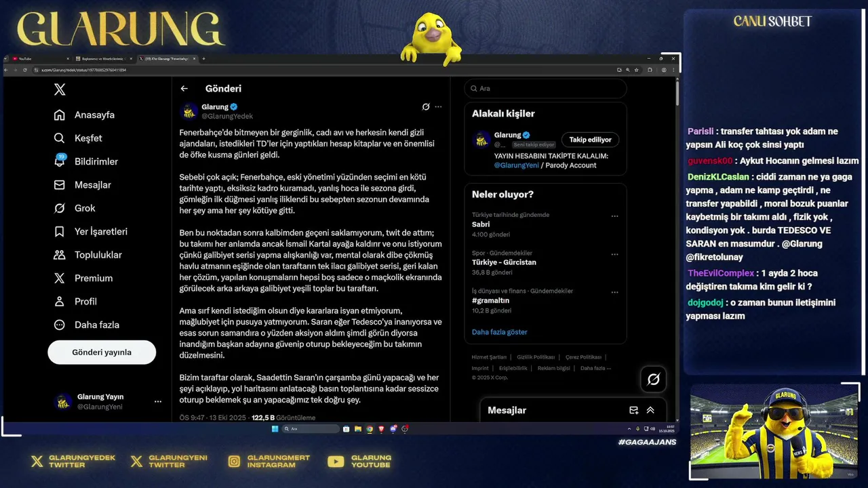Open Chrome on the taskbar
This screenshot has width=868, height=488.
pyautogui.click(x=370, y=428)
